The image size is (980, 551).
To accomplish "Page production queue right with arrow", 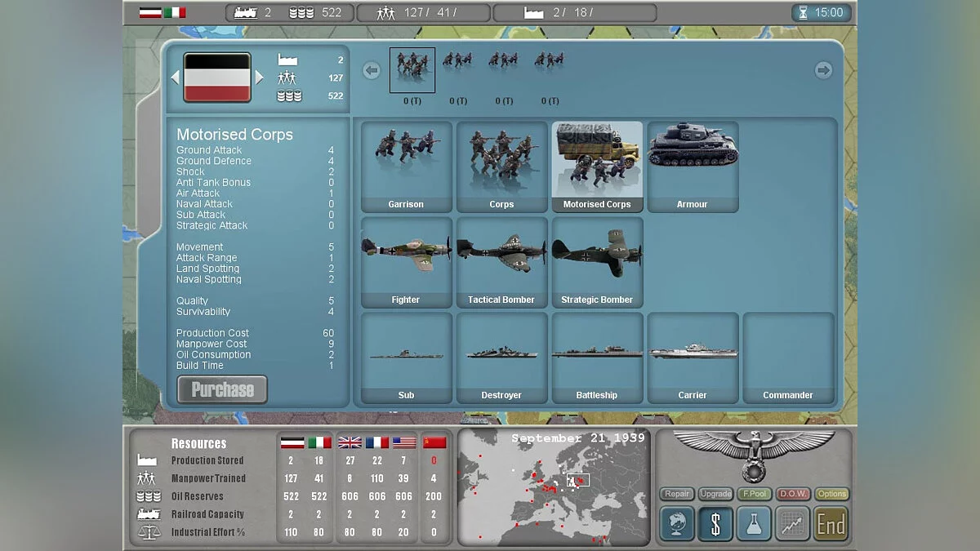I will click(823, 71).
